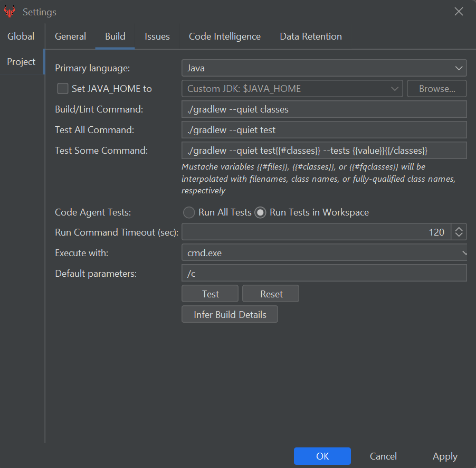The image size is (476, 468).
Task: Increase Run Command Timeout with up arrow
Action: pyautogui.click(x=459, y=229)
